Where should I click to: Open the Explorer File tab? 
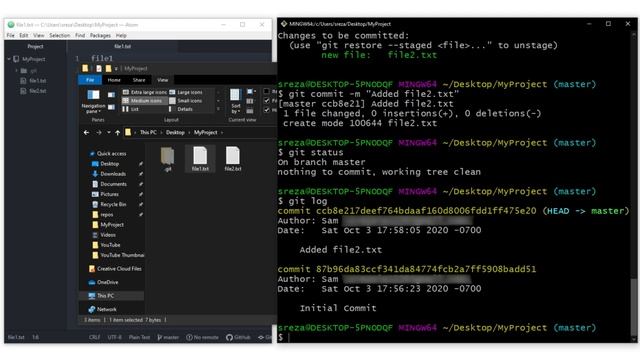[x=90, y=80]
